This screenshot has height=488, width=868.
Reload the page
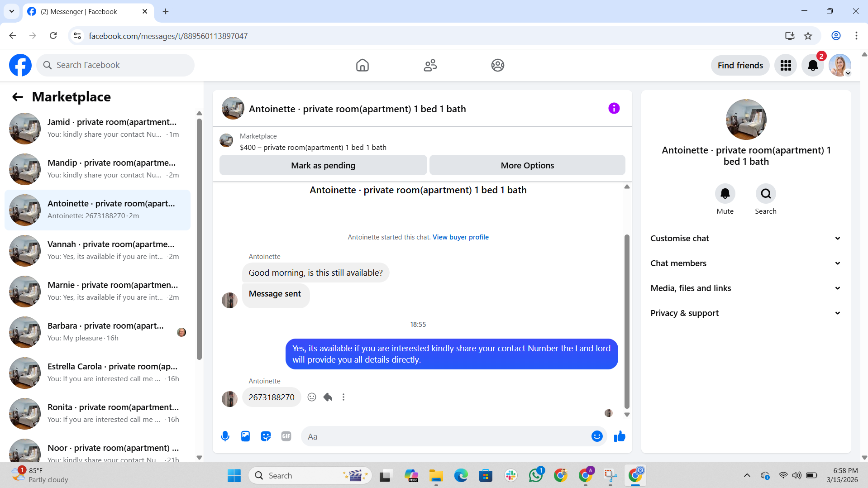click(53, 36)
